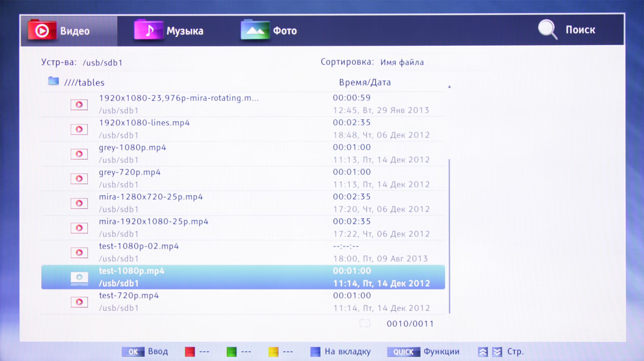Open the Видео tab
Viewport: 644px width, 361px height.
tap(69, 31)
